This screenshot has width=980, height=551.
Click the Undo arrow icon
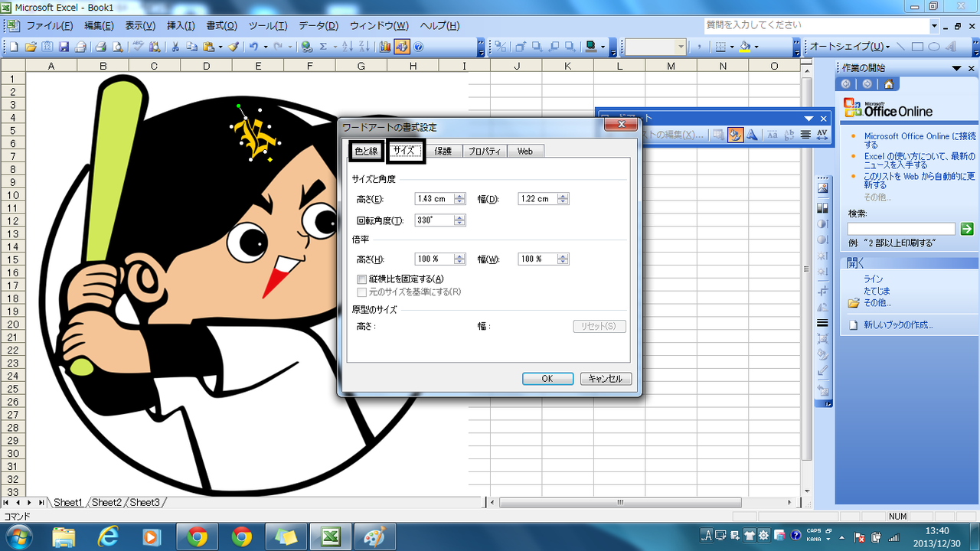pyautogui.click(x=253, y=47)
